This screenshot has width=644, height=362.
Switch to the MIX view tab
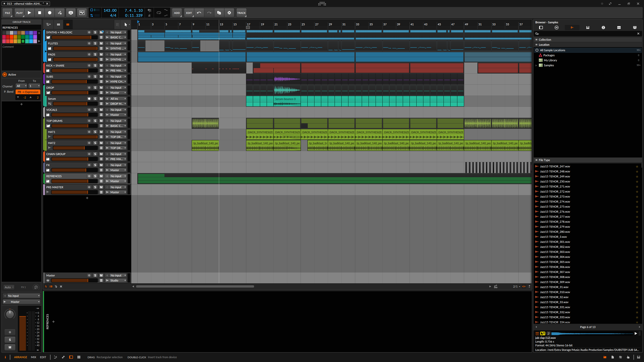coord(33,357)
